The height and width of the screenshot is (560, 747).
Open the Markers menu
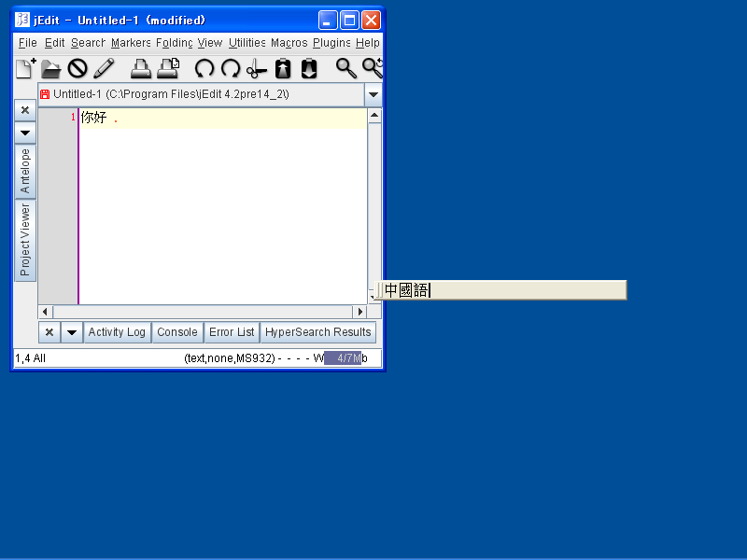[x=131, y=43]
